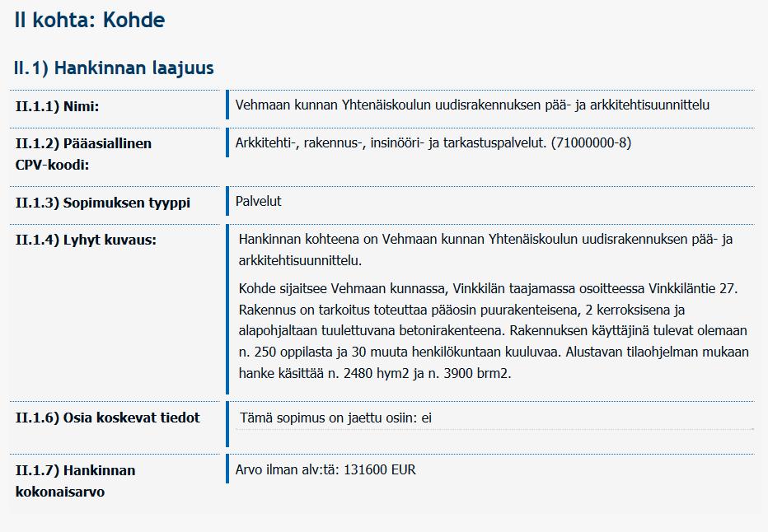Screen dimensions: 768x532
Task: Click the blue divider bar beside Osia koskevat tiedot
Action: [x=227, y=424]
